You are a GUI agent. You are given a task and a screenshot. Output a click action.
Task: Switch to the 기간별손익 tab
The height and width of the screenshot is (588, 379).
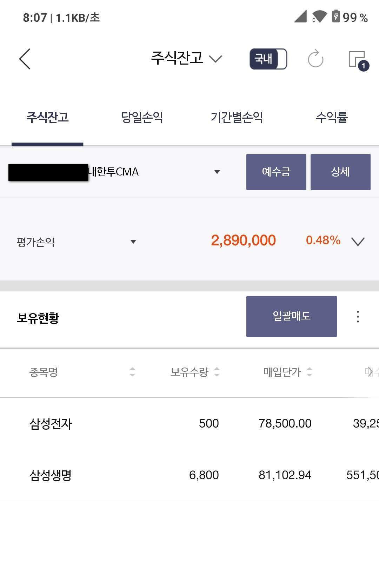pyautogui.click(x=237, y=117)
